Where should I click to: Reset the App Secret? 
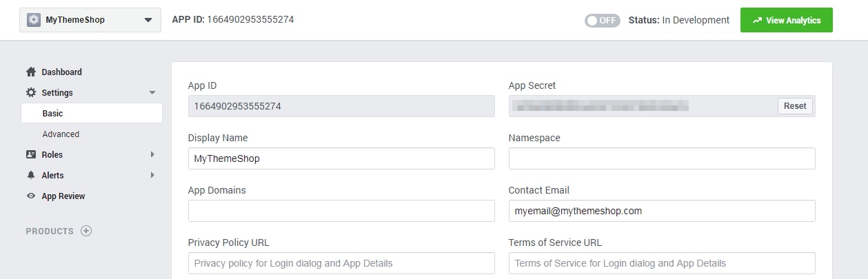[795, 106]
